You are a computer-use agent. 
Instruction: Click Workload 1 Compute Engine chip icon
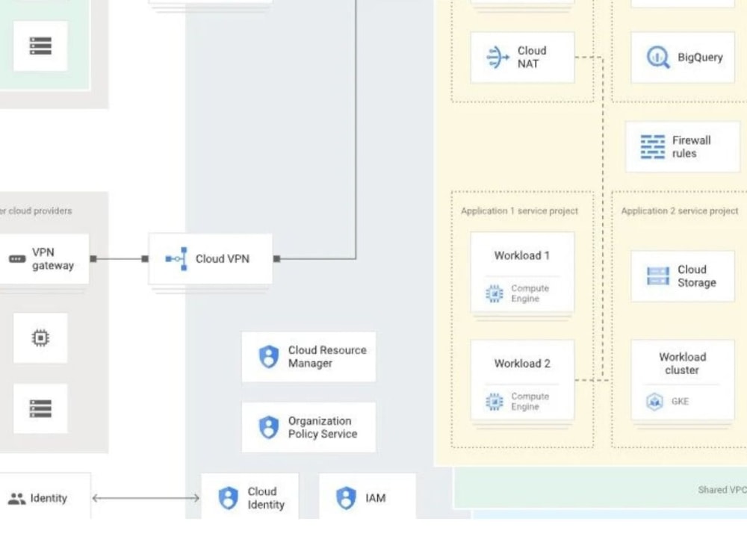pyautogui.click(x=495, y=293)
